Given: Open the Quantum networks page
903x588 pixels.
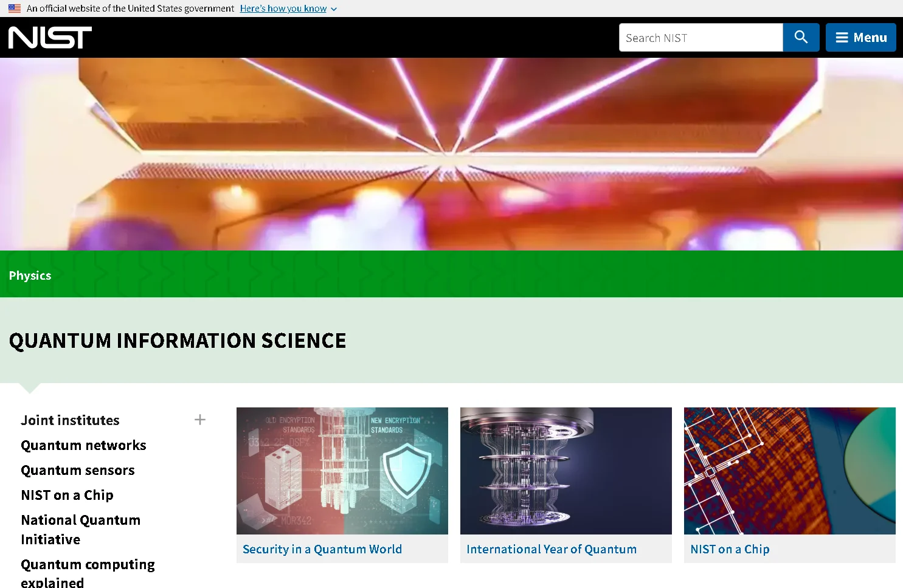Looking at the screenshot, I should [x=83, y=444].
